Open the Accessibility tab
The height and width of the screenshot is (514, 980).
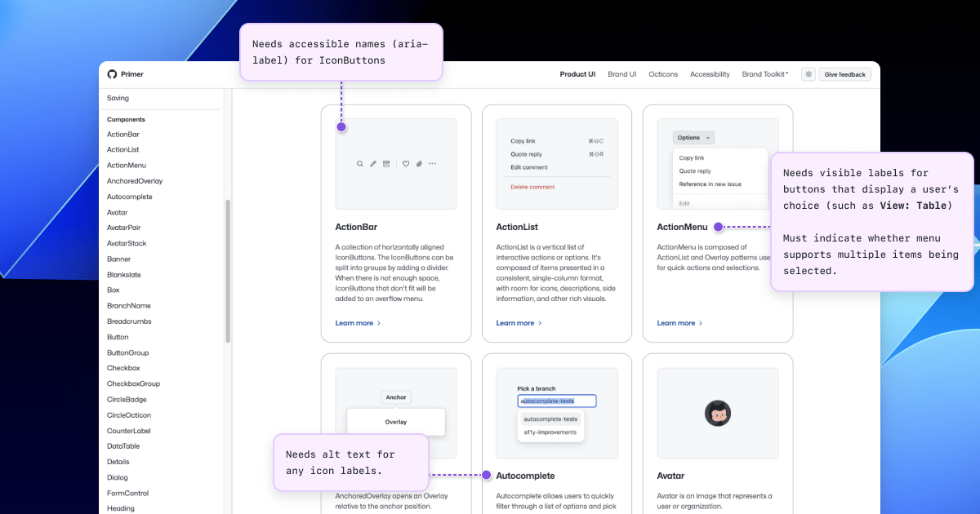pos(710,74)
